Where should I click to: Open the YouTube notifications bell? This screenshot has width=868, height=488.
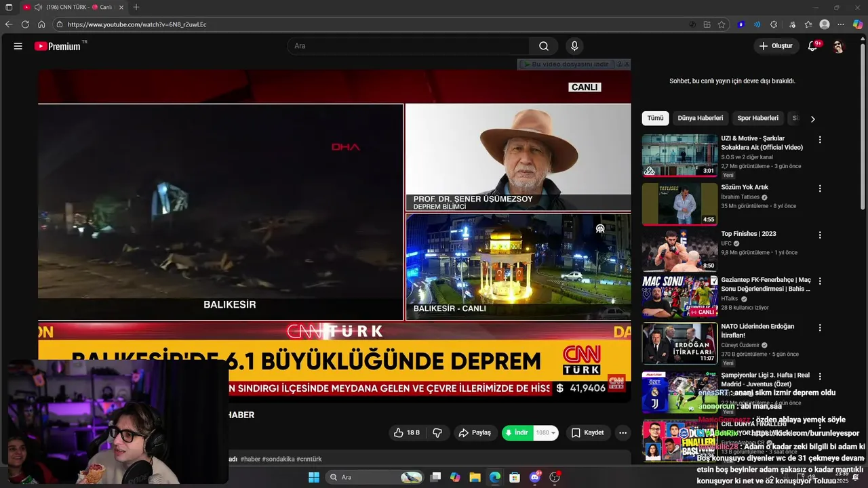tap(812, 46)
